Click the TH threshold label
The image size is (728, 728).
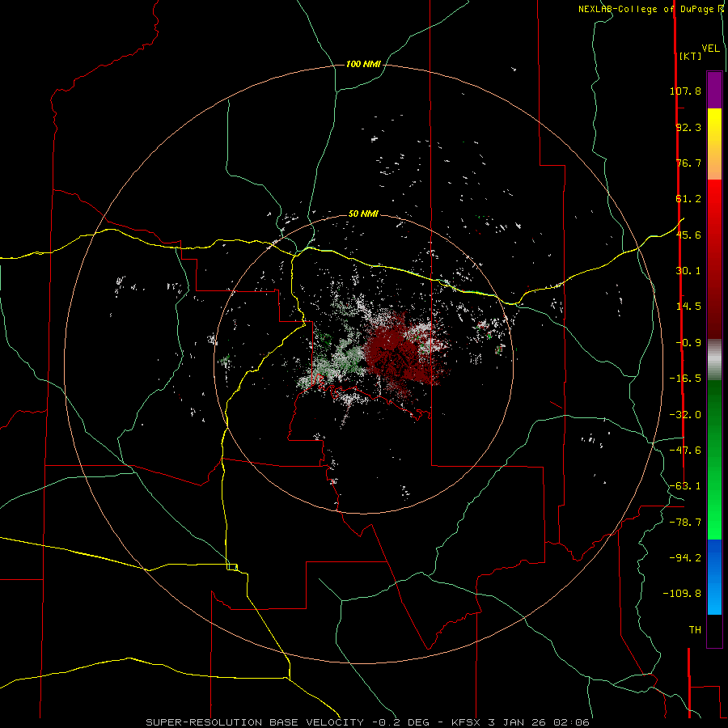pos(695,630)
